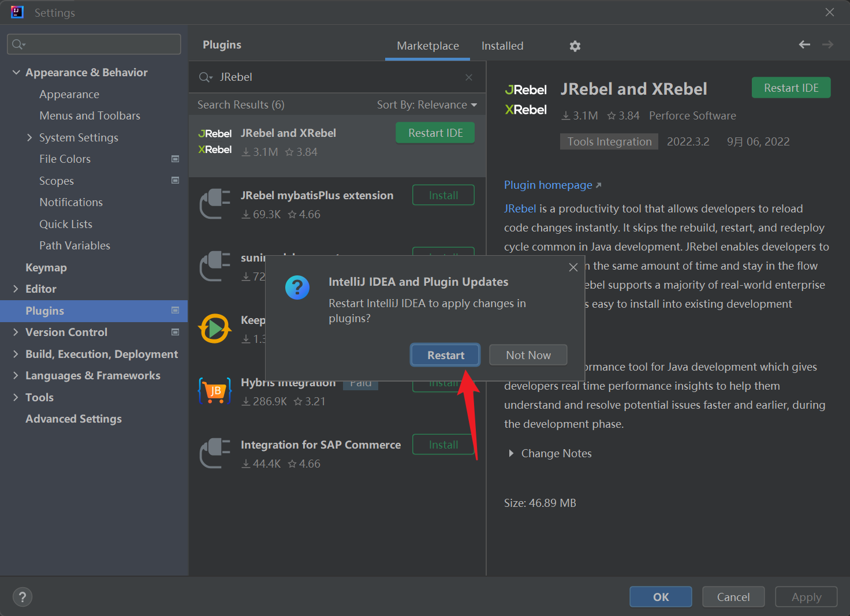Select Path Variables settings
This screenshot has height=616, width=850.
pyautogui.click(x=74, y=245)
